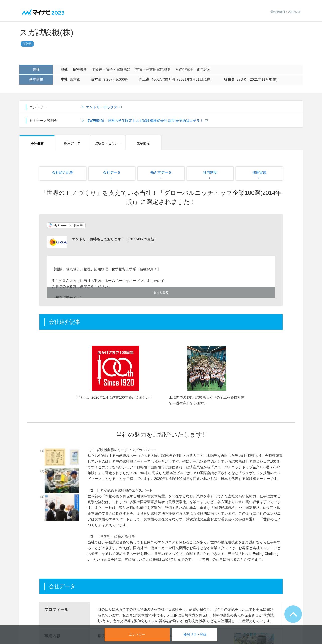Click 当社の魅力をご紹介いたします!! heading
The image size is (322, 644).
pyautogui.click(x=161, y=435)
